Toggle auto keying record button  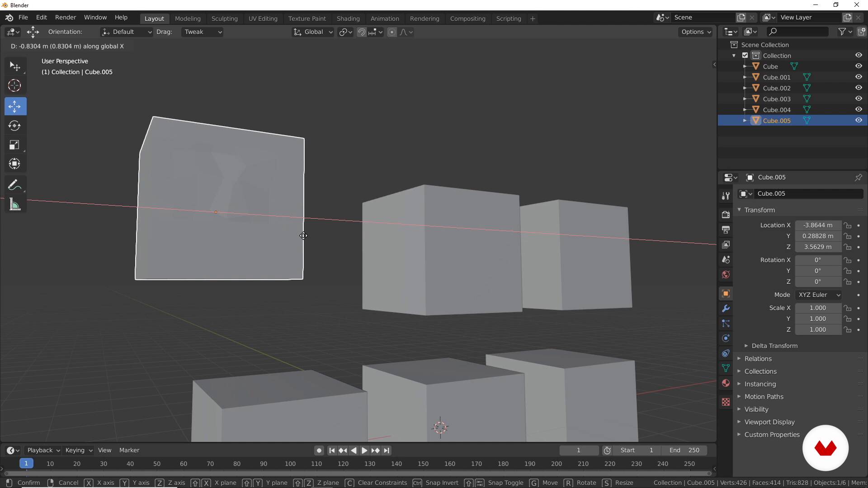(x=319, y=450)
